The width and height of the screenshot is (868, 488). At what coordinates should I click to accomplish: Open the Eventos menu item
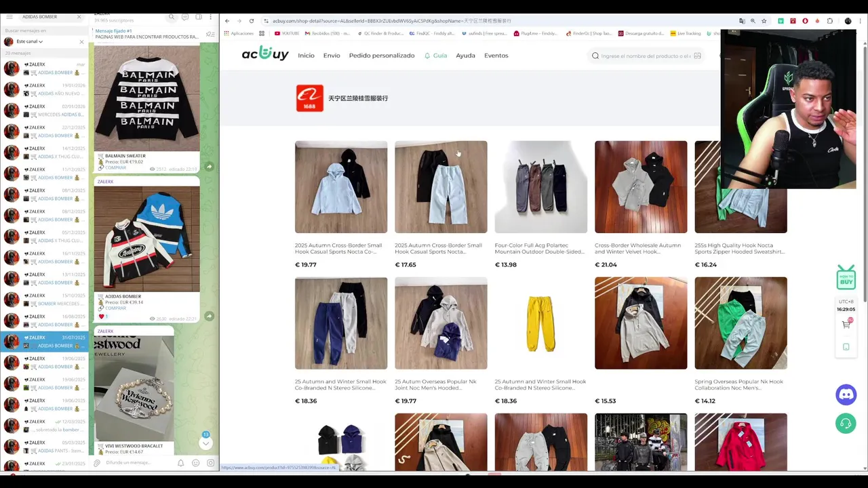496,56
